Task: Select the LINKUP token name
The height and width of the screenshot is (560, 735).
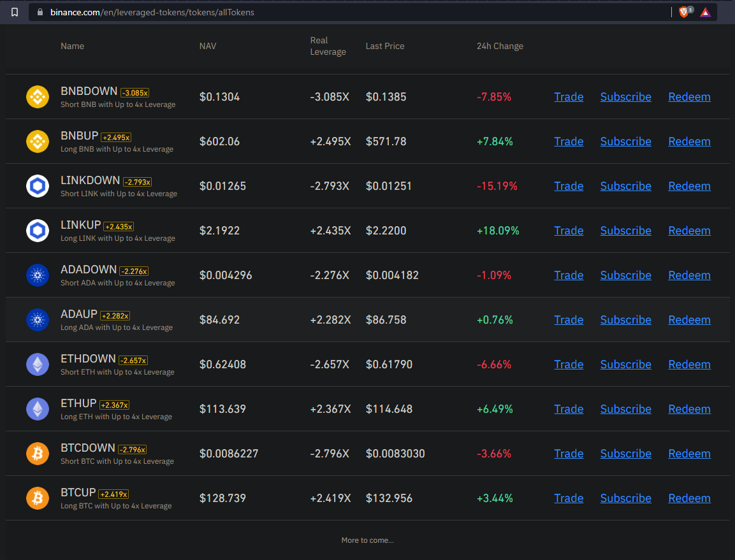Action: (80, 225)
